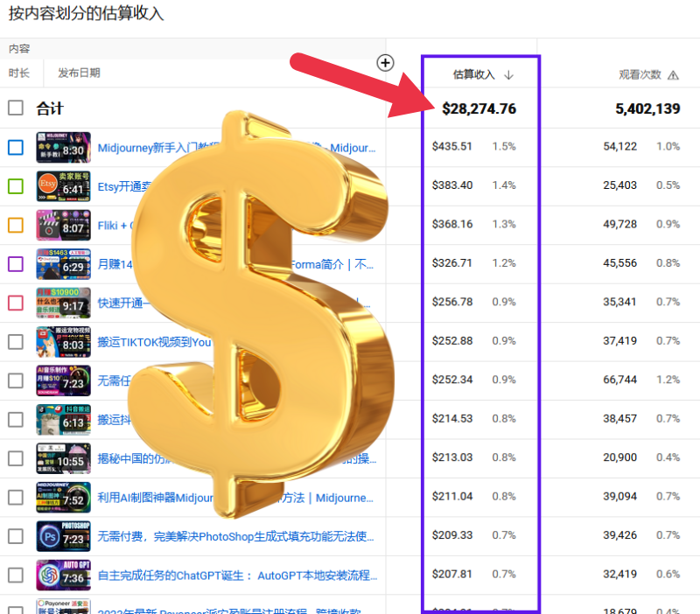The image size is (700, 614).
Task: Open the AutoGPT 7:36 video thumbnail
Action: [63, 575]
